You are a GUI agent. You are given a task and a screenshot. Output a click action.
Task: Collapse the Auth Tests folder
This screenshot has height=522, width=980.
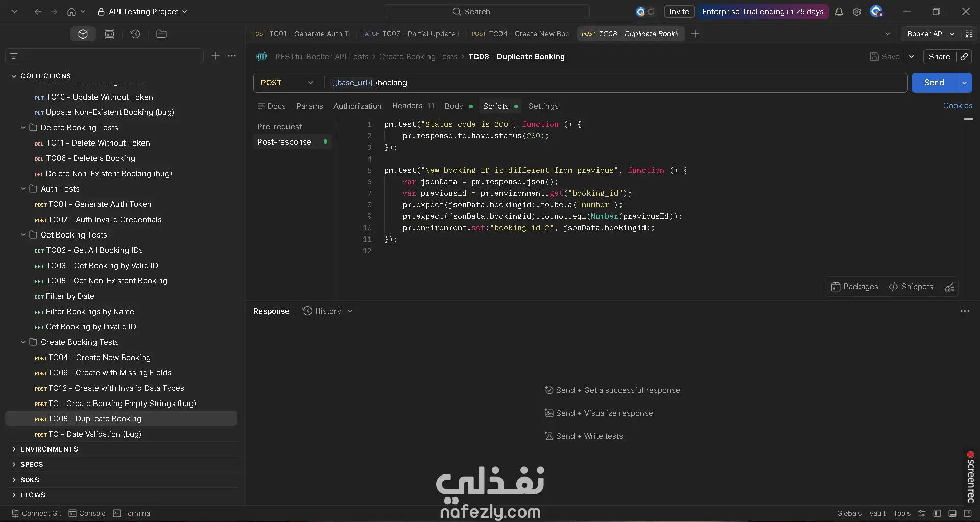[23, 189]
